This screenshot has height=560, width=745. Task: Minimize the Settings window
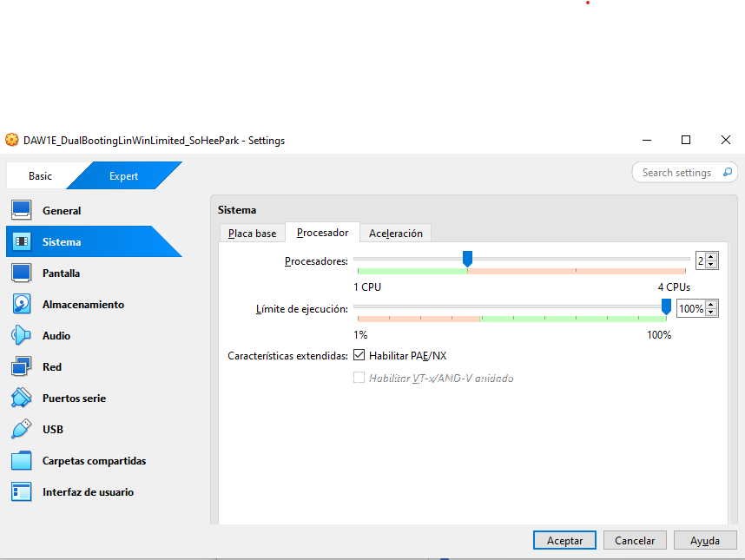(x=647, y=140)
